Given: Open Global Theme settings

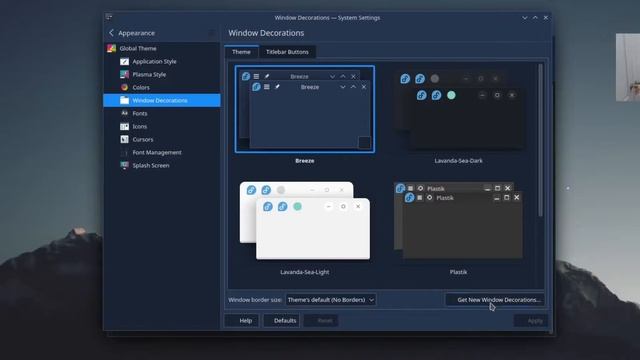Looking at the screenshot, I should pyautogui.click(x=162, y=48).
